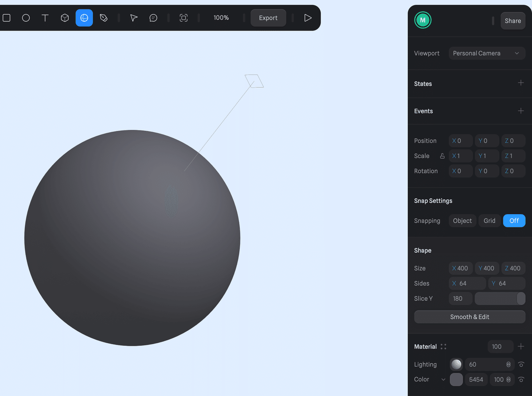Click the Material opacity 100 field
This screenshot has width=532, height=396.
(501, 347)
